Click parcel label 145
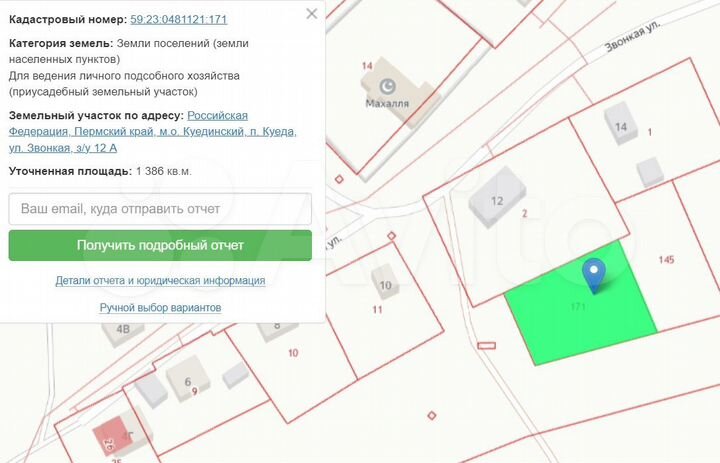Screen dimensions: 720x463 point(666,260)
